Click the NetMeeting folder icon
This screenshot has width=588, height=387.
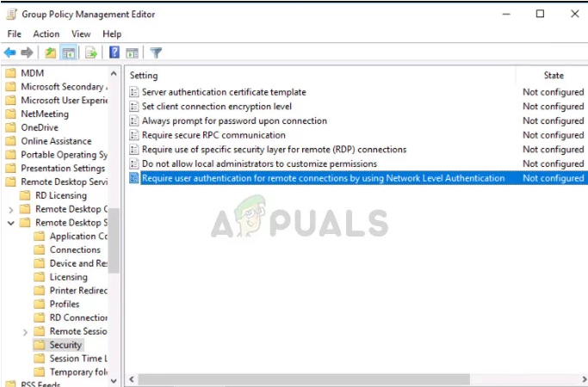[10, 114]
